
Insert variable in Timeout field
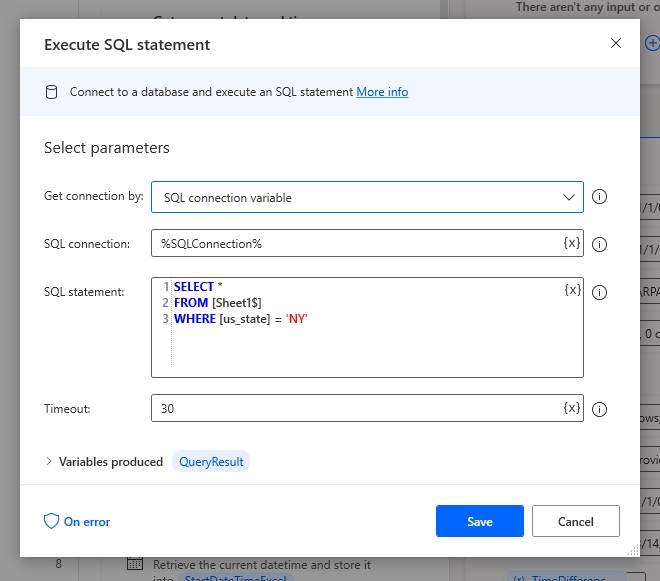click(572, 408)
